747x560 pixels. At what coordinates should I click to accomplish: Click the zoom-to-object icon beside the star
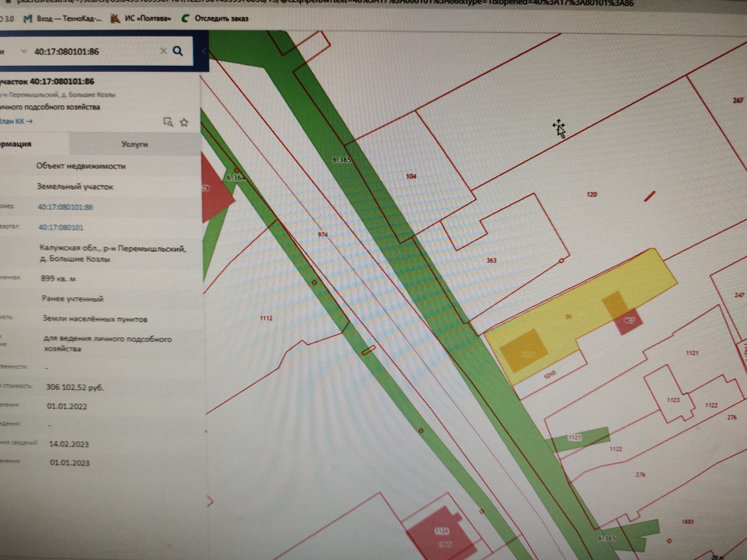168,122
